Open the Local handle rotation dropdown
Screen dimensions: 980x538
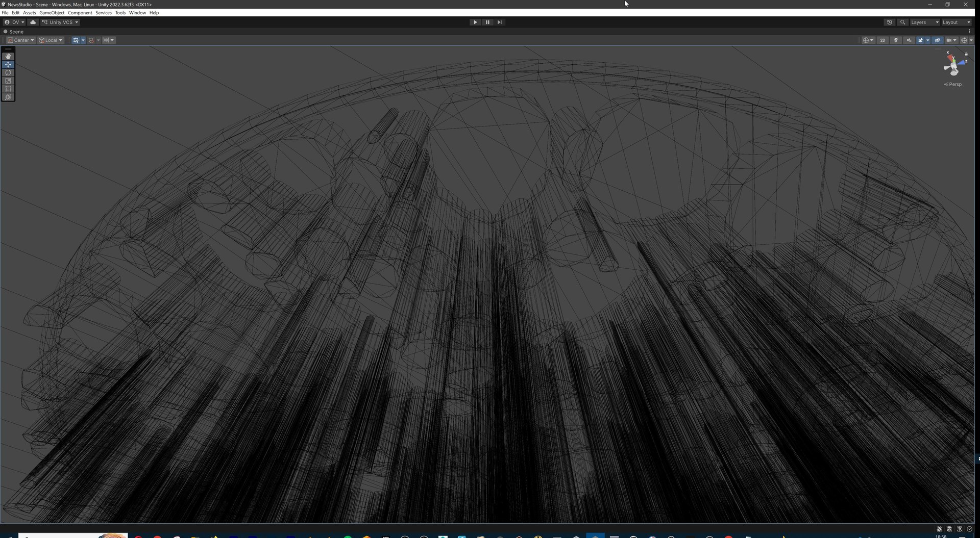pos(51,40)
